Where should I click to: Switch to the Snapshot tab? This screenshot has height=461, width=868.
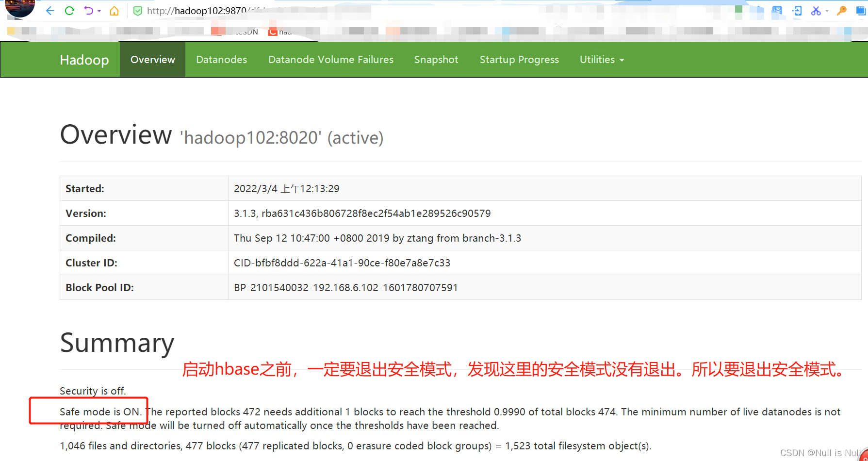[x=436, y=60]
